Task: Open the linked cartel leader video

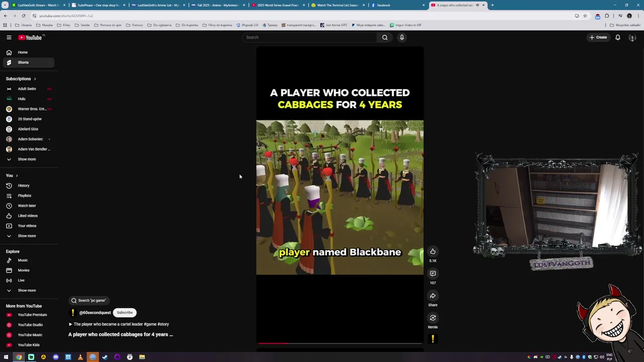Action: 119,324
